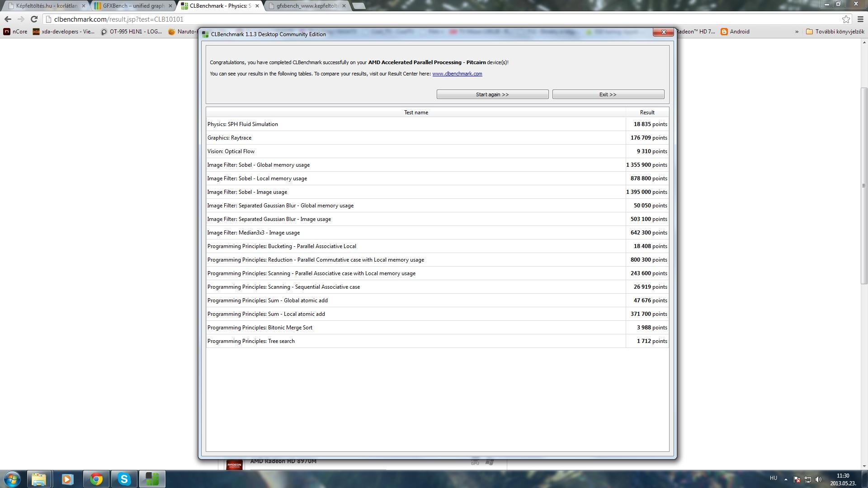Go back with browser back arrow
The image size is (868, 488).
click(x=8, y=19)
